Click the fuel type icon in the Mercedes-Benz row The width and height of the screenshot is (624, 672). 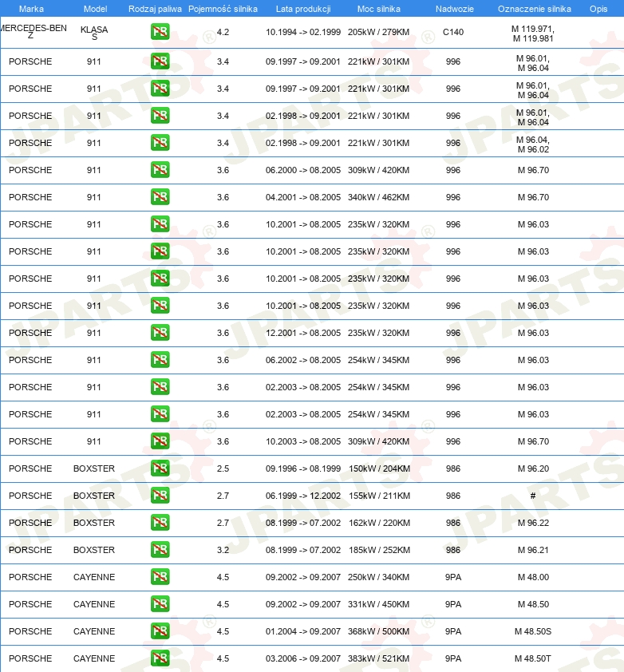(x=160, y=32)
